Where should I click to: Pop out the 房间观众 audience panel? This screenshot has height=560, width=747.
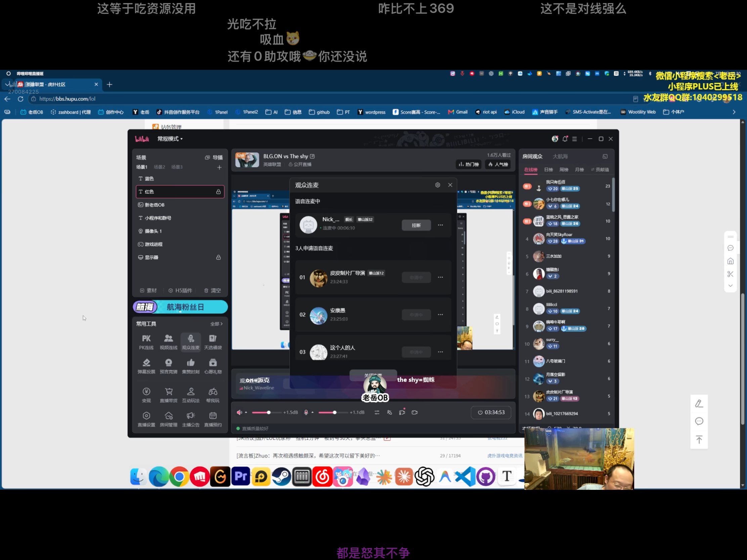coord(605,156)
